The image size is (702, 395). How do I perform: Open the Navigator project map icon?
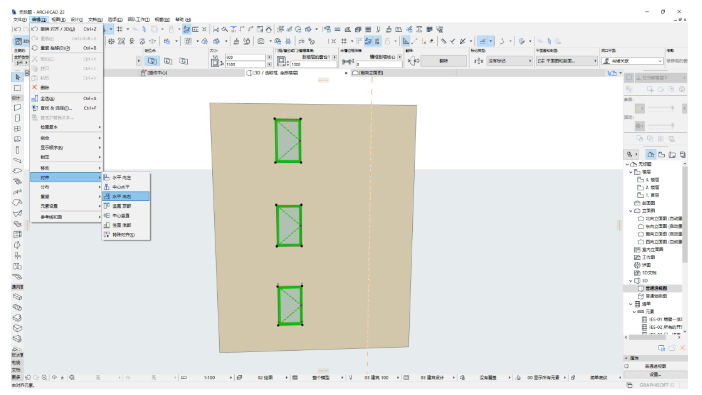click(x=651, y=155)
